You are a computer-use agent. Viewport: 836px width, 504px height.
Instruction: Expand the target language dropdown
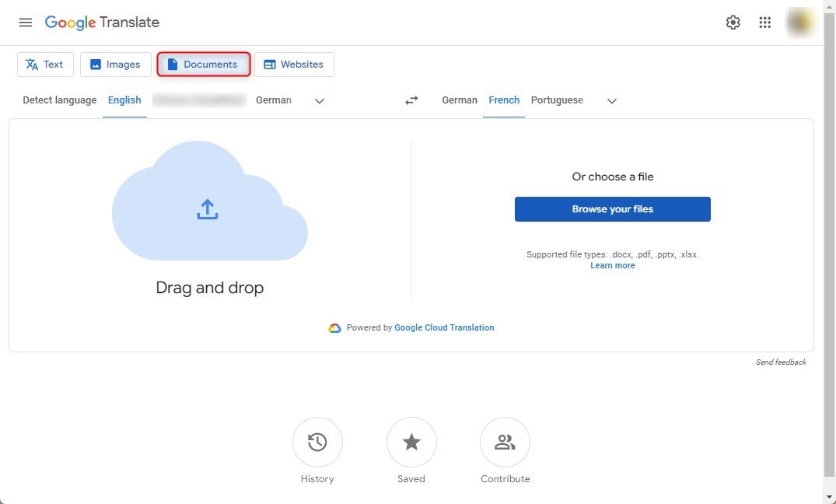(612, 100)
